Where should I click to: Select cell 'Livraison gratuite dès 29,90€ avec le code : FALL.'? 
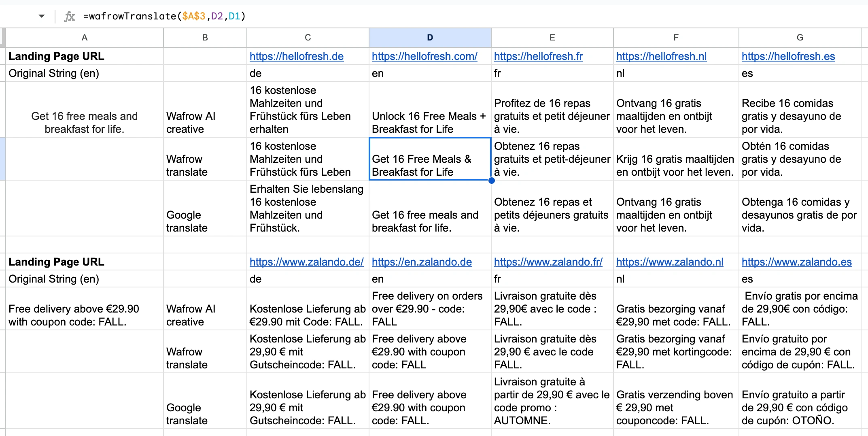pos(552,308)
